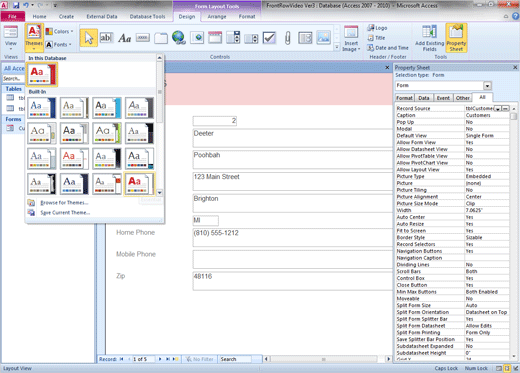Open the Colors dropdown
This screenshot has height=373, width=520.
[x=59, y=31]
